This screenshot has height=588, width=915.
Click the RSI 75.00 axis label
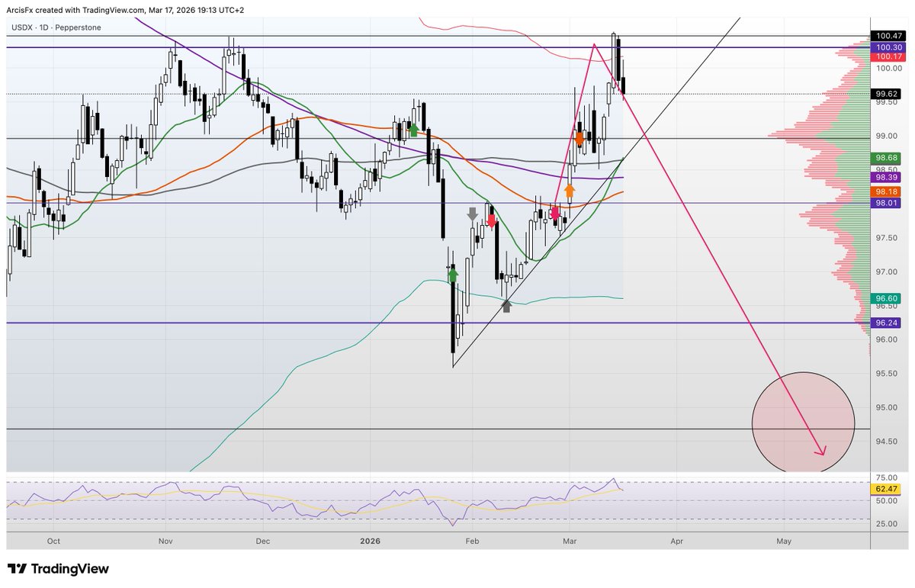pyautogui.click(x=885, y=479)
